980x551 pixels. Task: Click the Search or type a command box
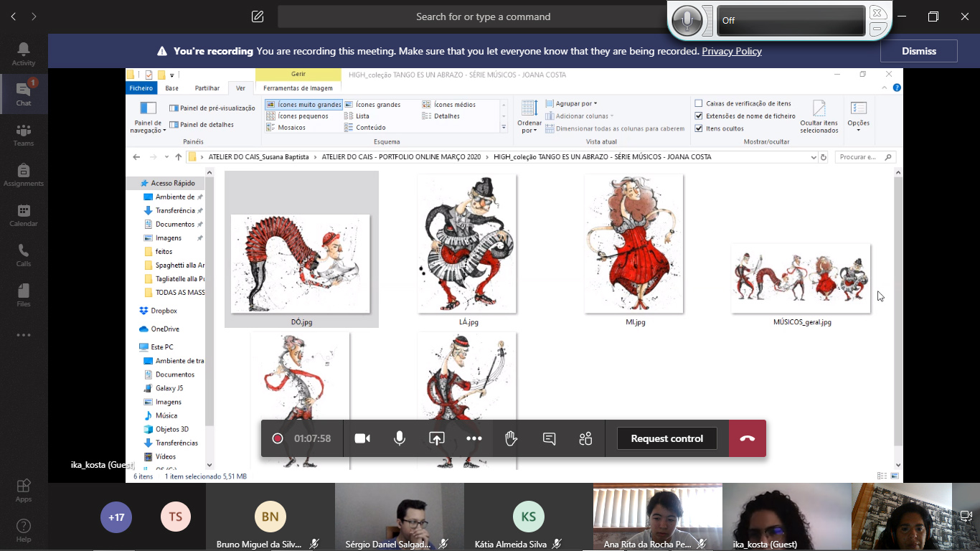484,17
